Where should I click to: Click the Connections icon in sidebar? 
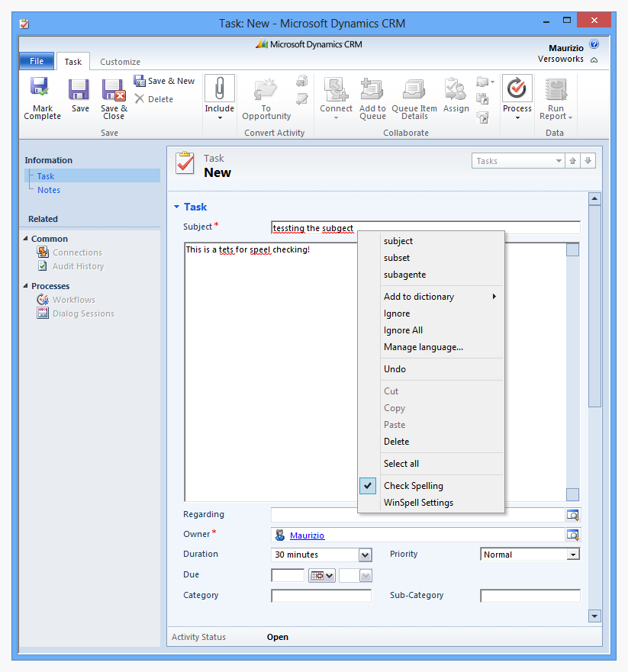43,252
